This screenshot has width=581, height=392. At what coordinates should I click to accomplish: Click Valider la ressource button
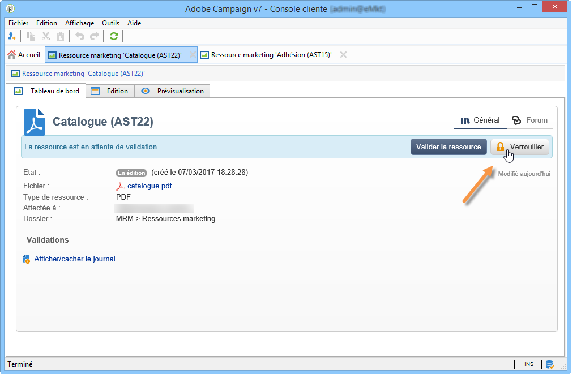coord(448,147)
